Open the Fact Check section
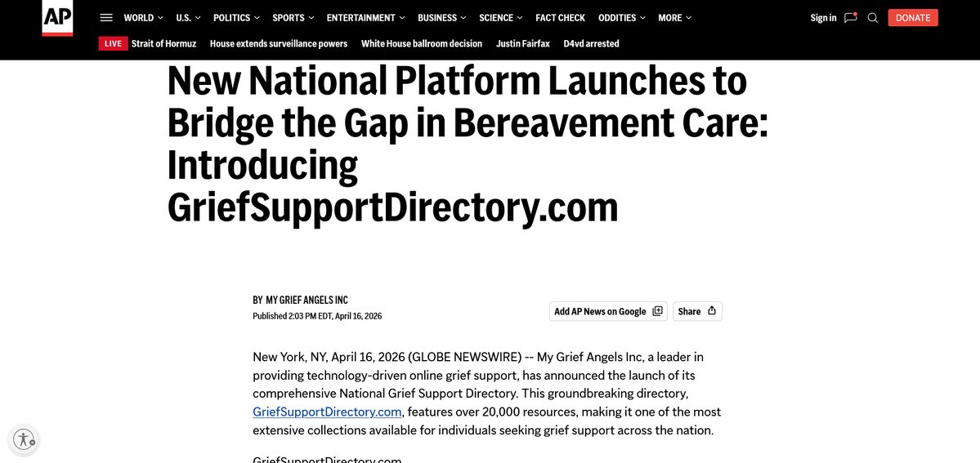 coord(560,18)
